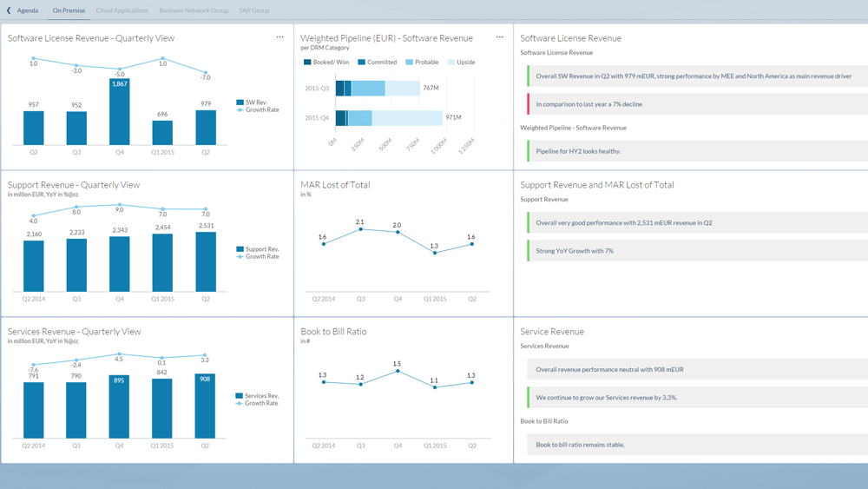This screenshot has width=868, height=489.
Task: Open Software License Revenue tile options menu
Action: 280,37
